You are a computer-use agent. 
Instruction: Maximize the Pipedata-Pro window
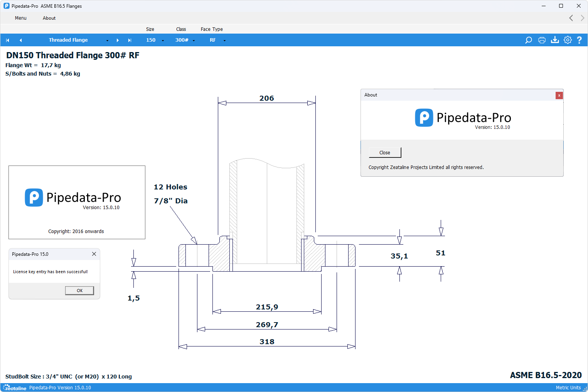coord(561,6)
